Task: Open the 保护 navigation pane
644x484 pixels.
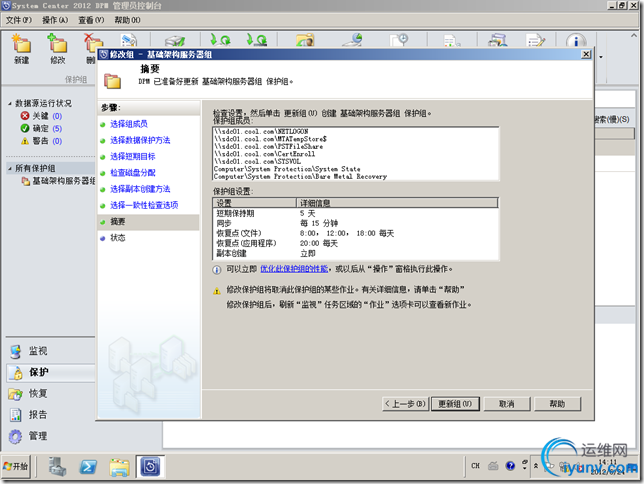Action: coord(51,372)
